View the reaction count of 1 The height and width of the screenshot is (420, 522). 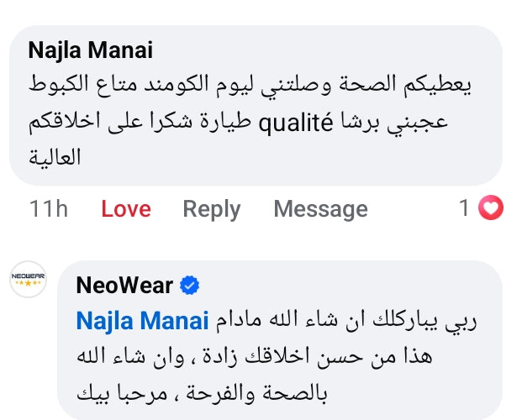click(x=464, y=208)
